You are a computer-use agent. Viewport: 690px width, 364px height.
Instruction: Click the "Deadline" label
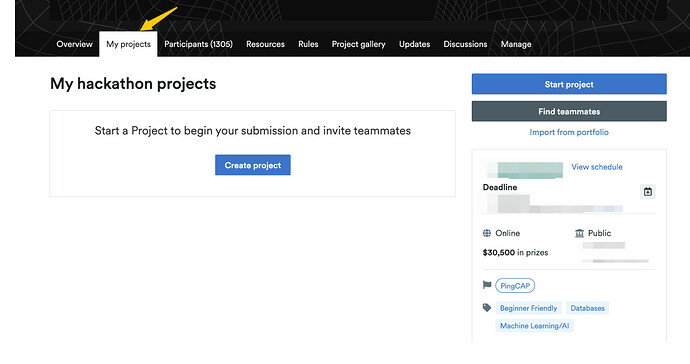(x=500, y=187)
